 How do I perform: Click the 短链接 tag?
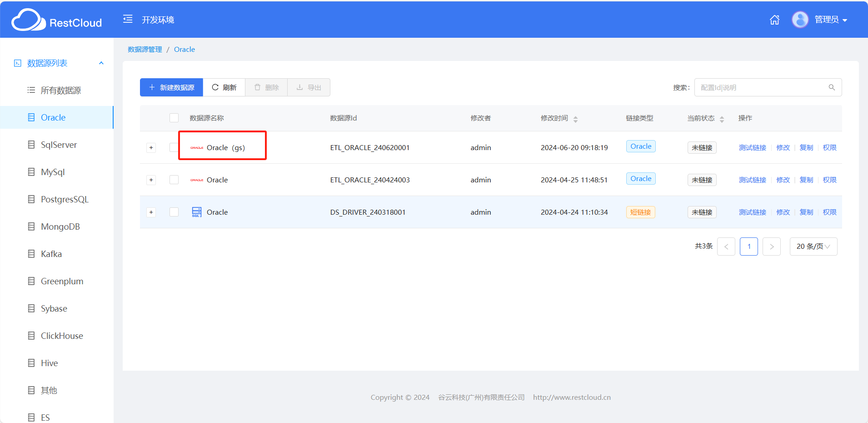641,212
